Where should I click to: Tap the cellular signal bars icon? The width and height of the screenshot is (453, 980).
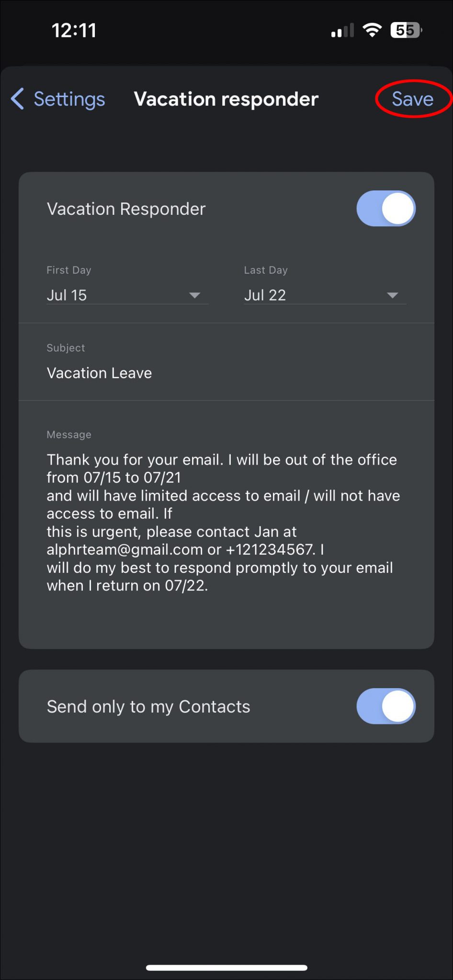click(342, 31)
